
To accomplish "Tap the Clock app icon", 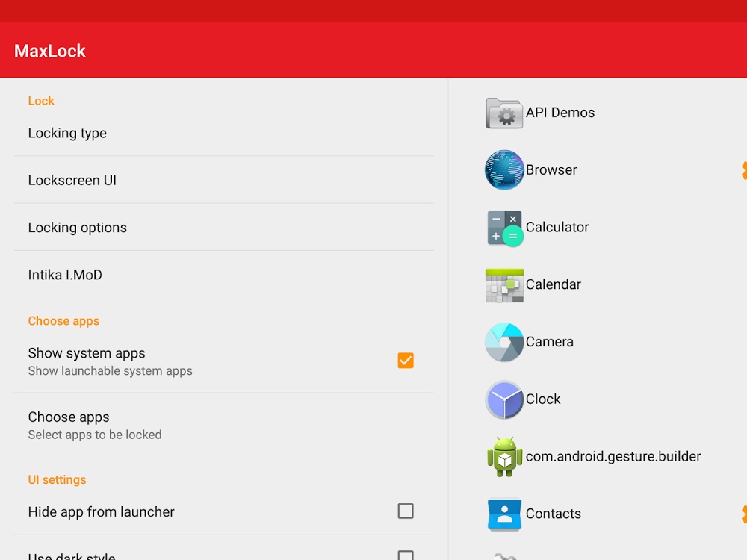I will click(x=504, y=399).
